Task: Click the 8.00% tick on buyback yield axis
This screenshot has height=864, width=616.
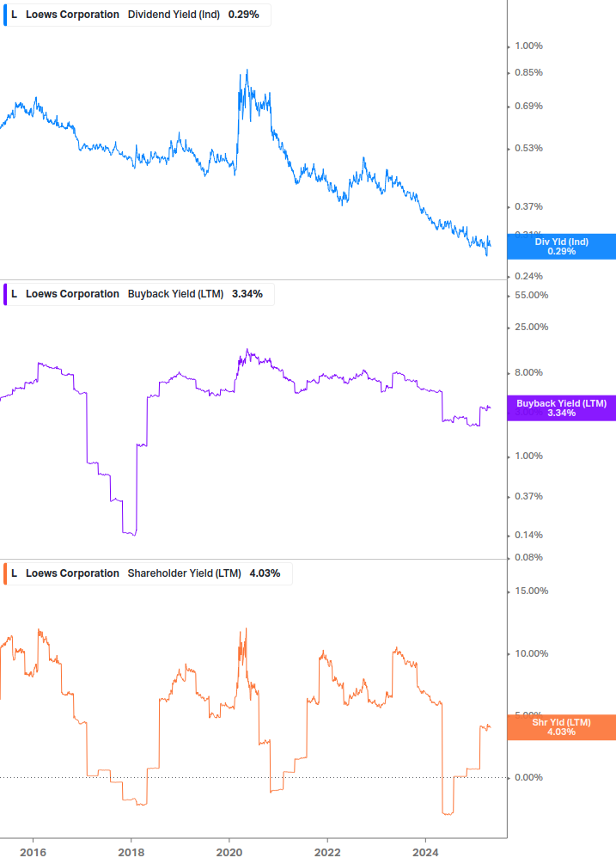Action: coord(528,372)
